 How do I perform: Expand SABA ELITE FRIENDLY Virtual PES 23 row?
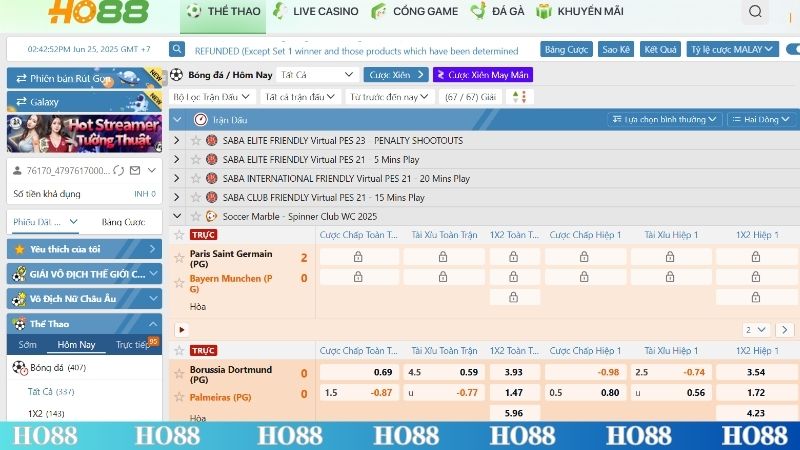[177, 140]
